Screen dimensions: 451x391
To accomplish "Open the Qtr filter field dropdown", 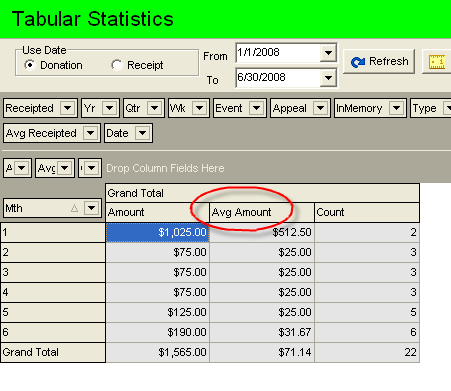I will (x=154, y=108).
